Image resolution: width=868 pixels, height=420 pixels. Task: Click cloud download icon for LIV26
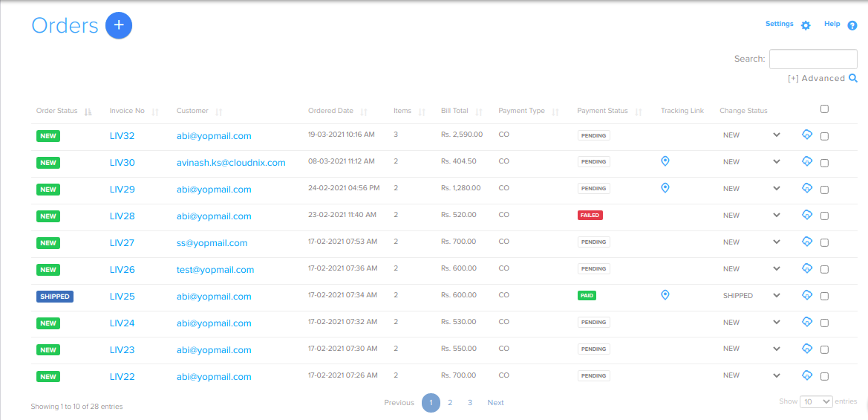coord(806,268)
